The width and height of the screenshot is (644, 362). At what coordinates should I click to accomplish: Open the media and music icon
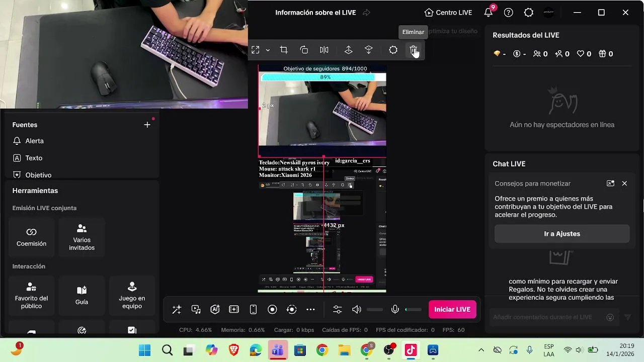click(196, 310)
